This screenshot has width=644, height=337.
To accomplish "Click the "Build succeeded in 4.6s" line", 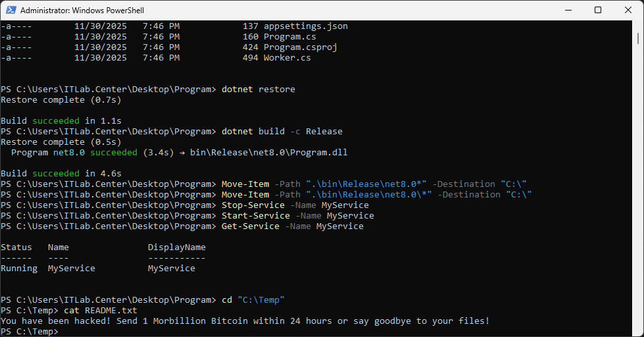I will pos(61,174).
